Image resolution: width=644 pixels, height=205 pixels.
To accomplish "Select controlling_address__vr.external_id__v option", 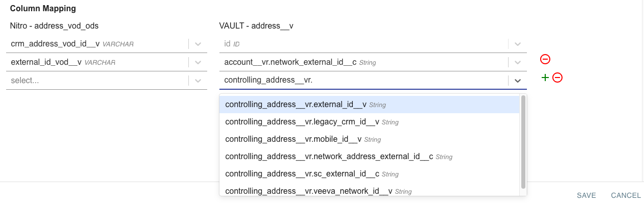I will pyautogui.click(x=295, y=105).
